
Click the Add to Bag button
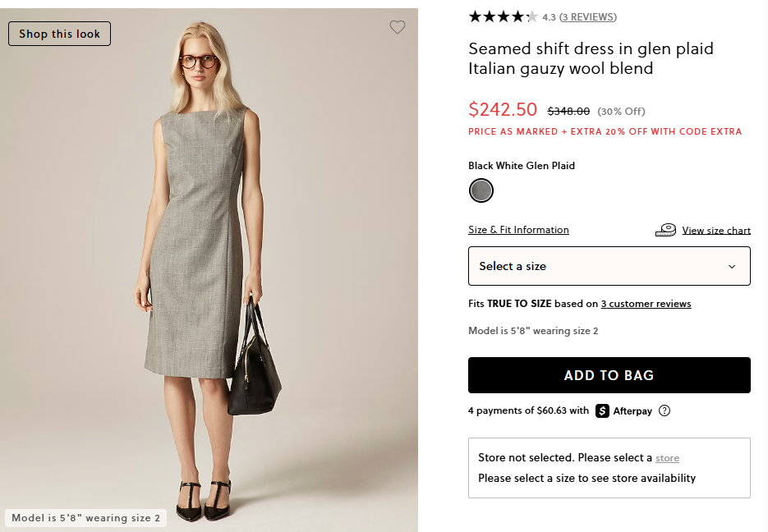click(609, 375)
